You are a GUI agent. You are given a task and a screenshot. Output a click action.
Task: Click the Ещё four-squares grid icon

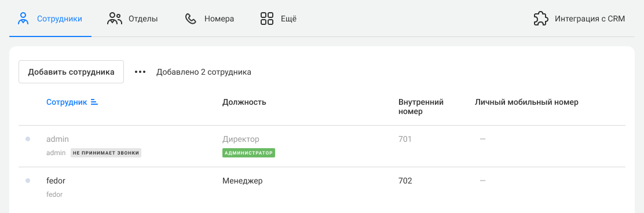(267, 19)
